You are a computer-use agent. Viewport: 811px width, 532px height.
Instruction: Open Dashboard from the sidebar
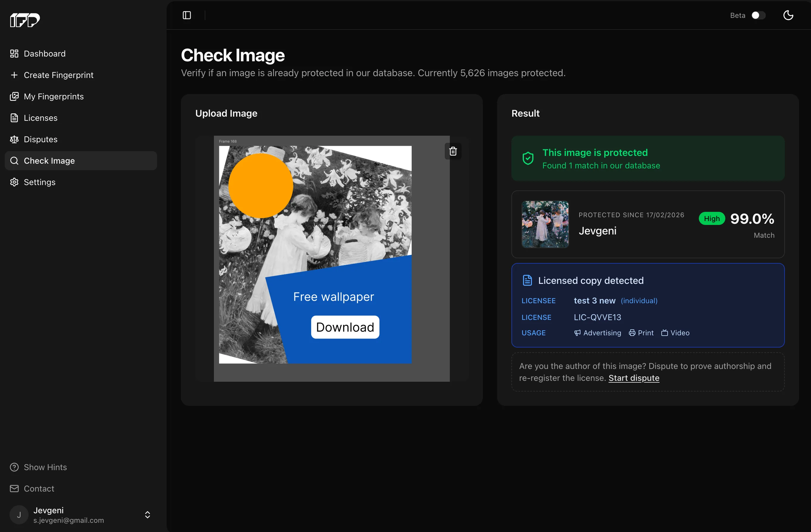click(81, 54)
